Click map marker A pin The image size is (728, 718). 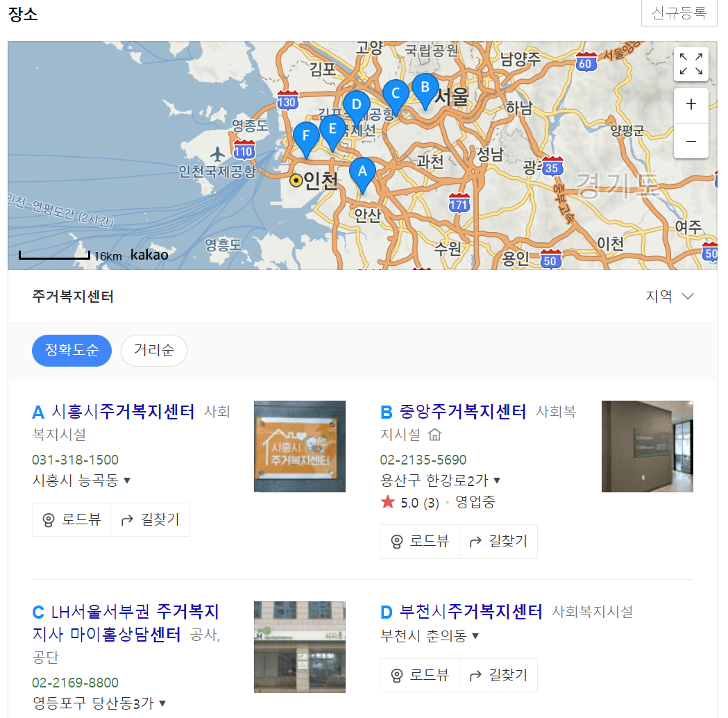(x=362, y=175)
